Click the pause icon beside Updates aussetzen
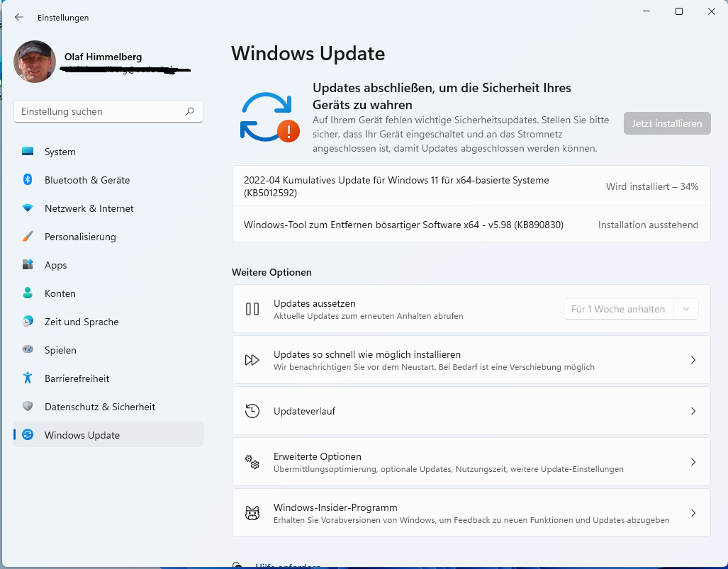The height and width of the screenshot is (569, 728). point(252,309)
